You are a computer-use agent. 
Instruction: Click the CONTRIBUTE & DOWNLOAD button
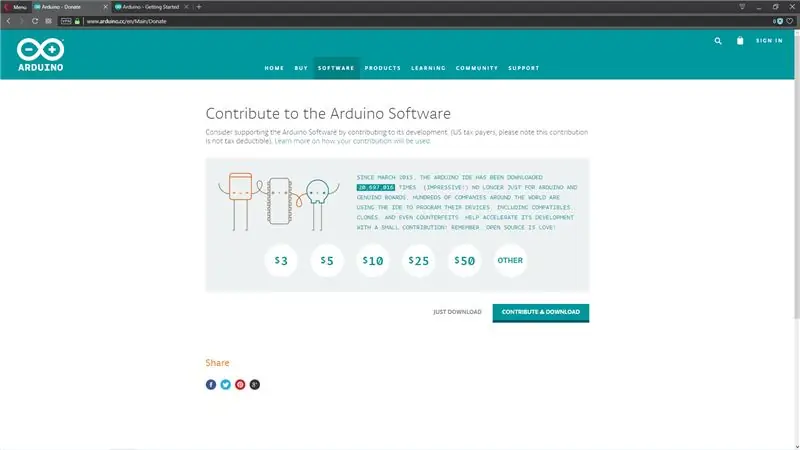541,312
